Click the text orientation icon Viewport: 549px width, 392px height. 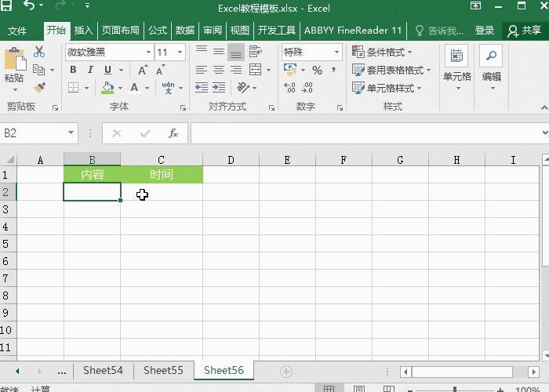click(243, 88)
